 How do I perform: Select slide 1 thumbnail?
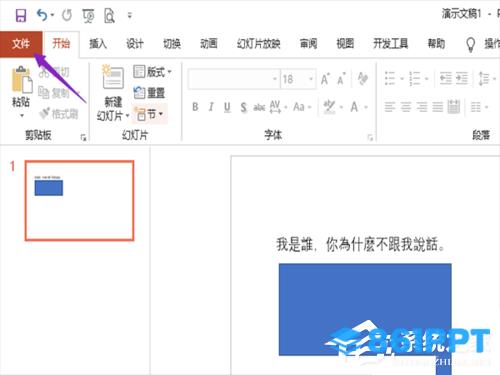tap(79, 200)
